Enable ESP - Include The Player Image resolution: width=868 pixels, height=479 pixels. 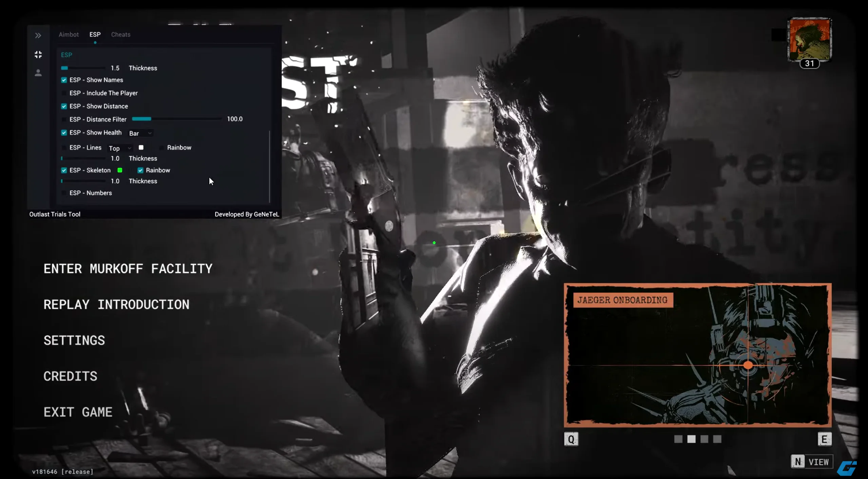point(64,93)
